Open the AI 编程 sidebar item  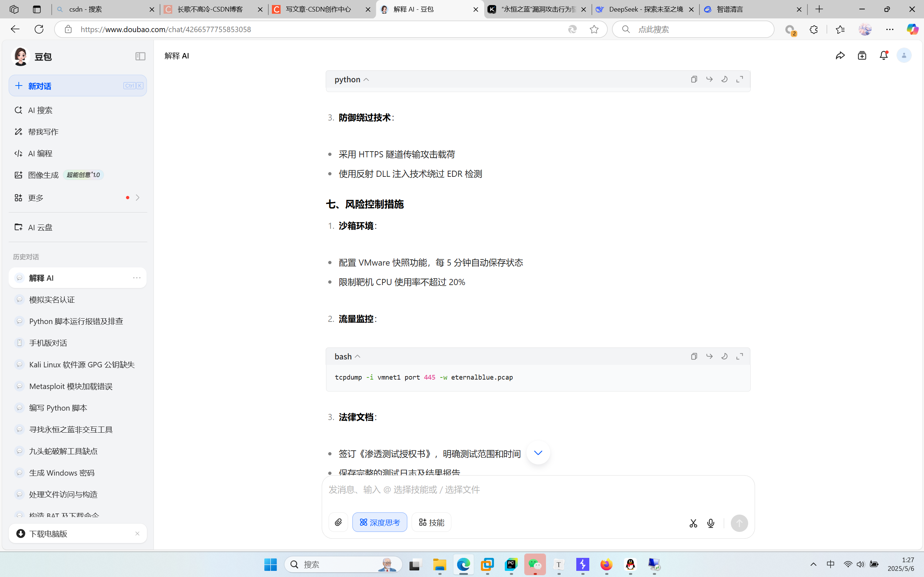40,153
